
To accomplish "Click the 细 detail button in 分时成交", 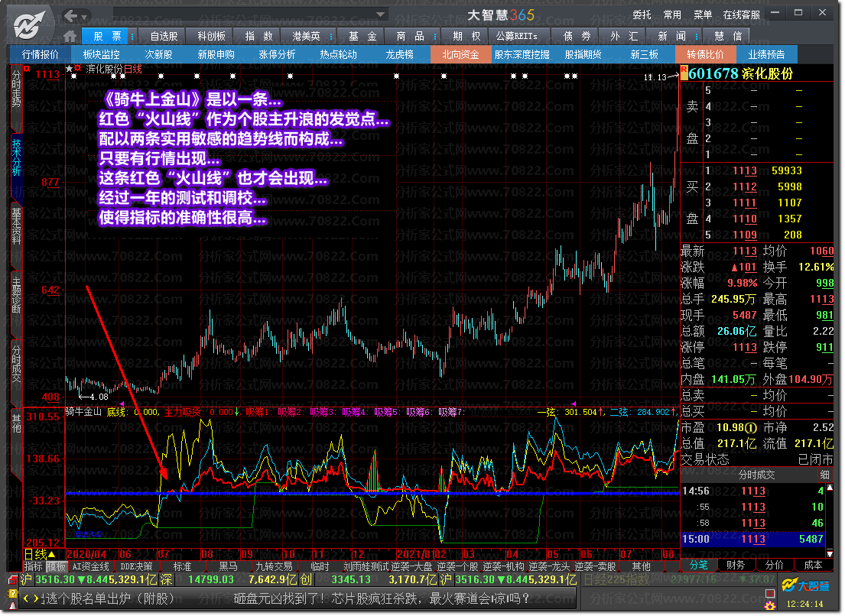I will click(x=824, y=475).
